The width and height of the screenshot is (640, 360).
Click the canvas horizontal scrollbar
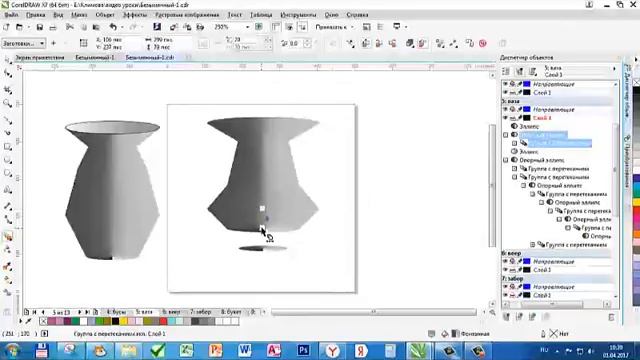click(373, 312)
